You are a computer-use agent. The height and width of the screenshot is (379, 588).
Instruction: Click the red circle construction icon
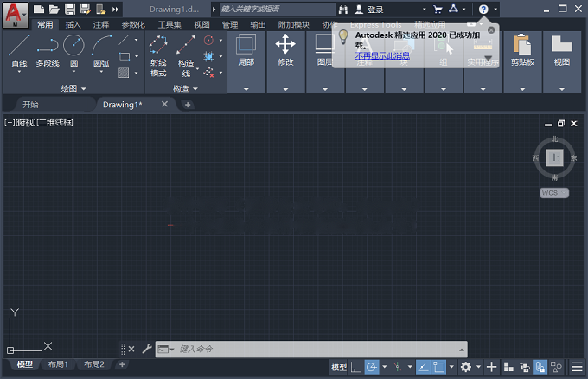tap(209, 40)
